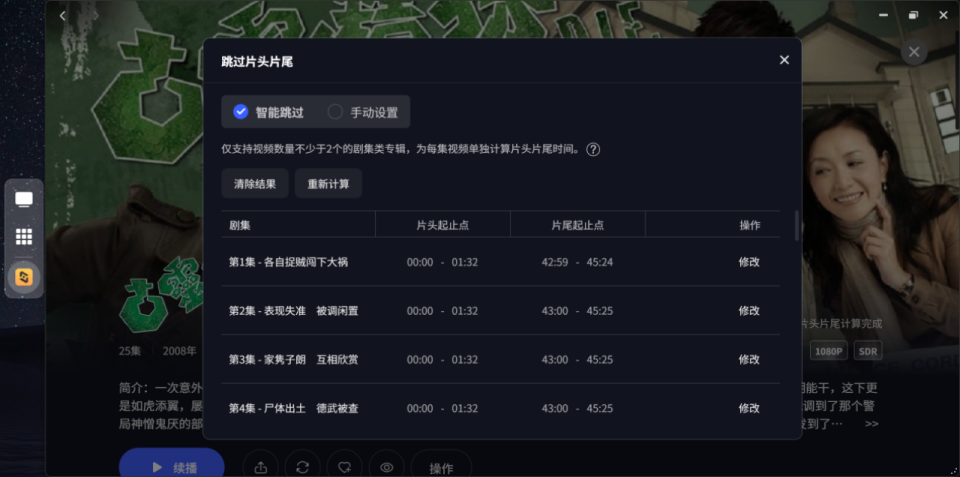Click the 片尾起止点 column header
The image size is (960, 477).
pyautogui.click(x=577, y=225)
